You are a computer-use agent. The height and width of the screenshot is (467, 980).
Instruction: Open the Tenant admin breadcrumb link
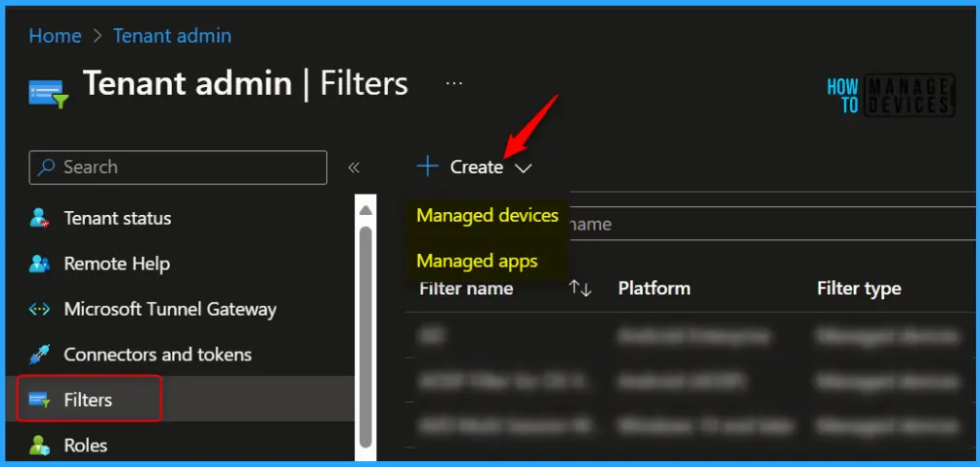tap(172, 35)
